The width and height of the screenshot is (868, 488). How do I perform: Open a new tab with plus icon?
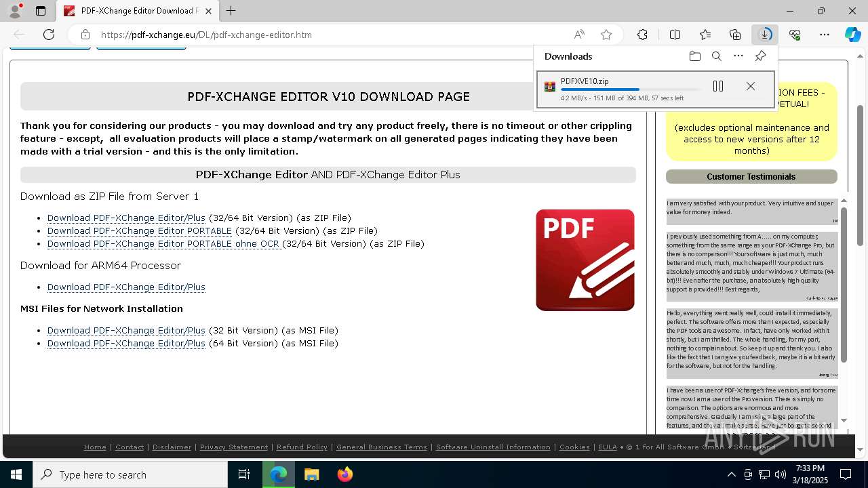point(231,11)
